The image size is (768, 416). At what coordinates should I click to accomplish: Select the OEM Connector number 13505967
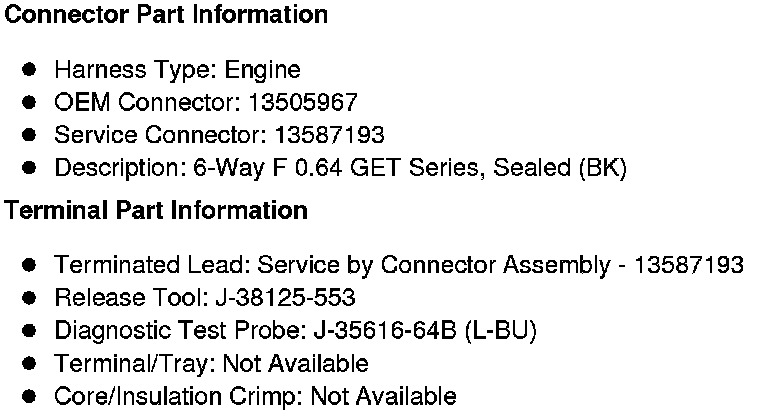coord(303,103)
